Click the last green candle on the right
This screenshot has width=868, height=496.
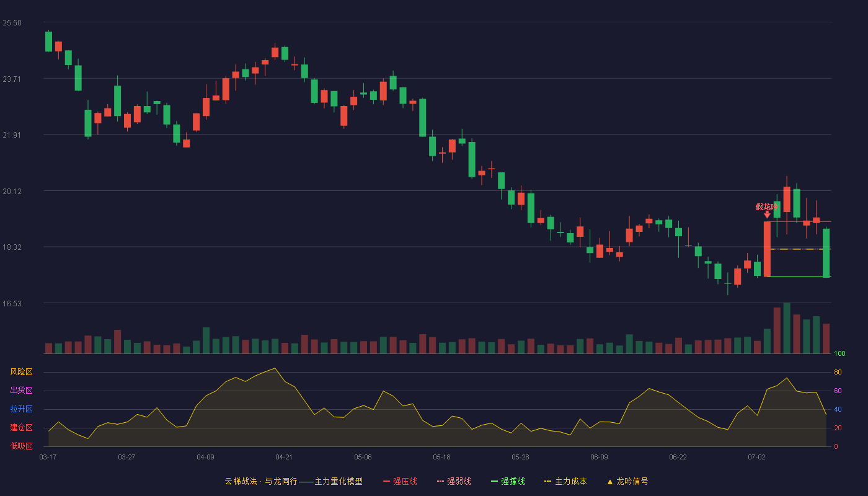826,253
